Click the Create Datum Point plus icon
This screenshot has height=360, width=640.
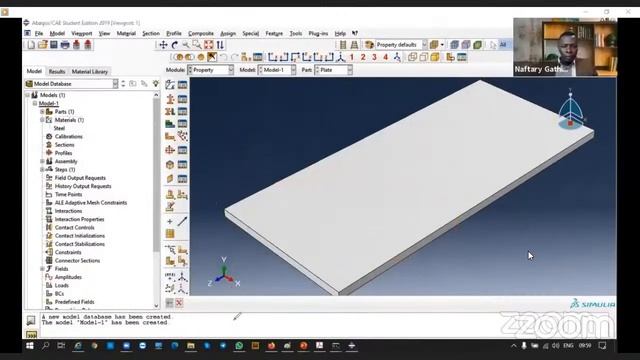click(x=170, y=222)
